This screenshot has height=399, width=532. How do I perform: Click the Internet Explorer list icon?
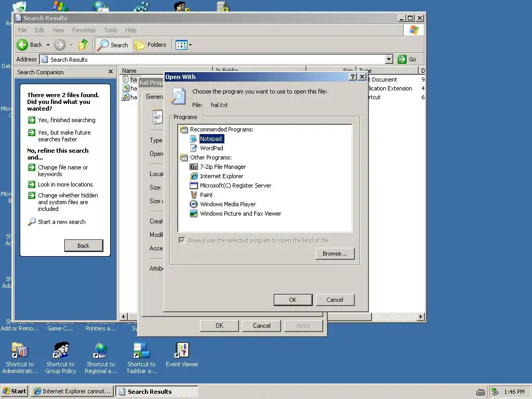tap(193, 176)
